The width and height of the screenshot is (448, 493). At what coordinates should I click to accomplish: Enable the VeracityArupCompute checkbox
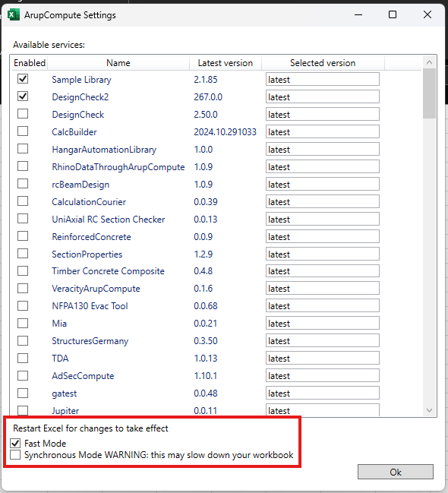point(23,289)
